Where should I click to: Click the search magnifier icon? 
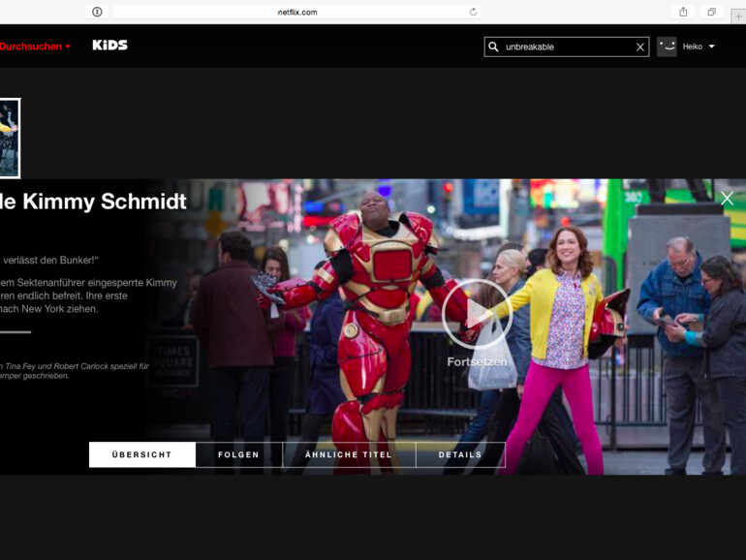pos(493,47)
